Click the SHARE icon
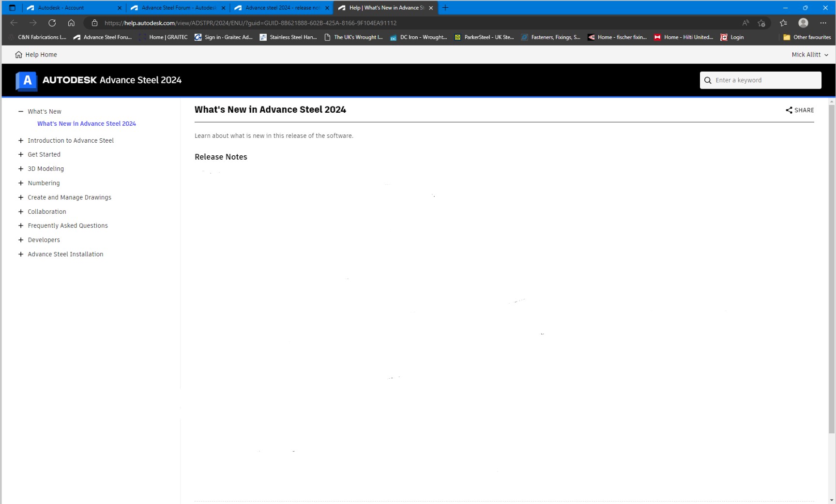Image resolution: width=836 pixels, height=504 pixels. coord(789,110)
